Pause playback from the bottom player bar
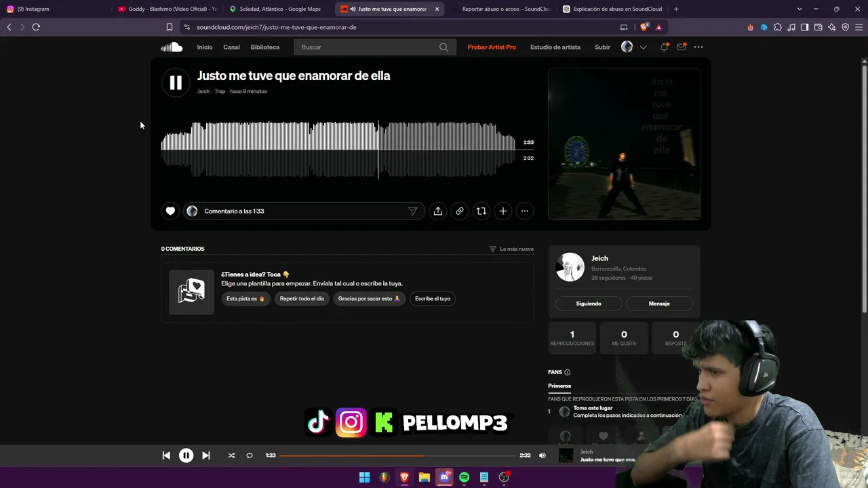The image size is (868, 488). tap(186, 455)
